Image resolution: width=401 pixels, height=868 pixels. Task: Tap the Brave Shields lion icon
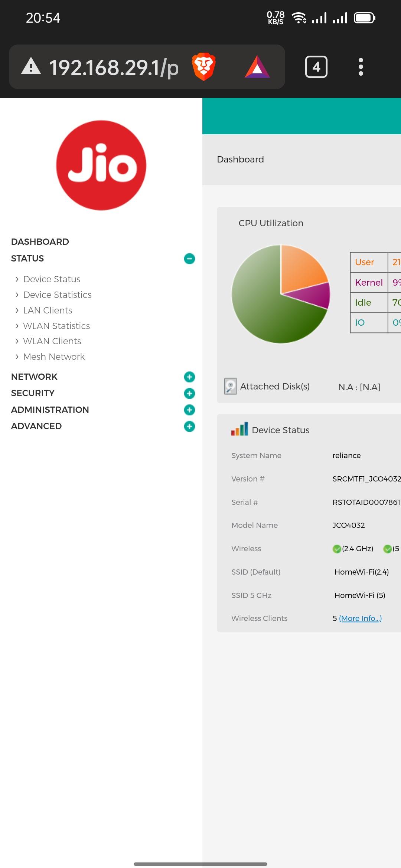[203, 67]
